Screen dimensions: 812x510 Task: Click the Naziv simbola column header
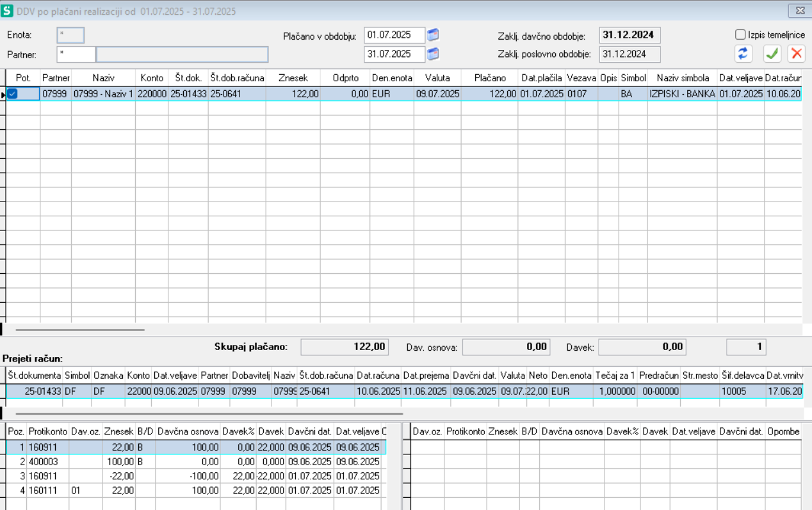tap(682, 78)
